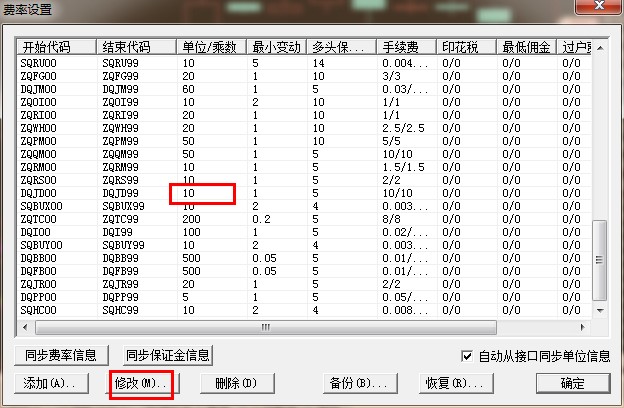Screen dimensions: 624x408
Task: Click the 删除(D) button
Action: tap(237, 383)
